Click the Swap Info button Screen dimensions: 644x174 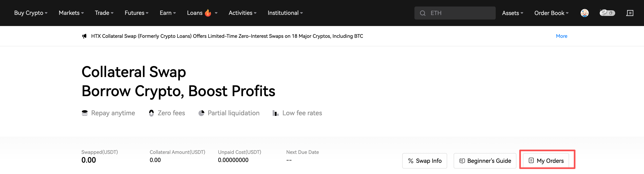pos(425,161)
